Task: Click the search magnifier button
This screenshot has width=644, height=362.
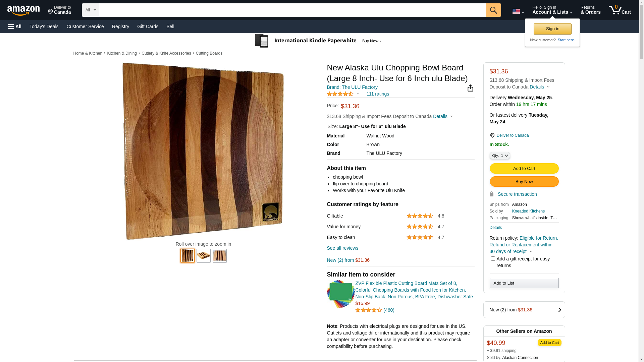Action: 493,10
